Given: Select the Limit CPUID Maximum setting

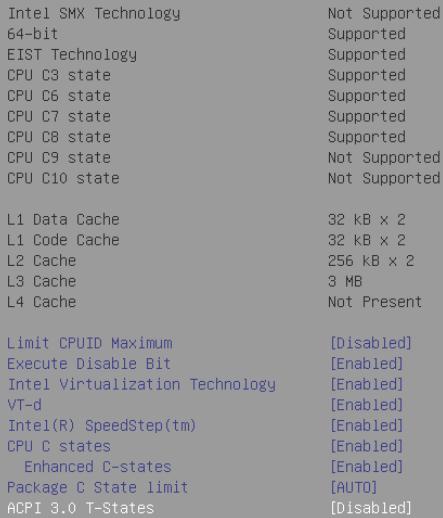Looking at the screenshot, I should tap(90, 343).
